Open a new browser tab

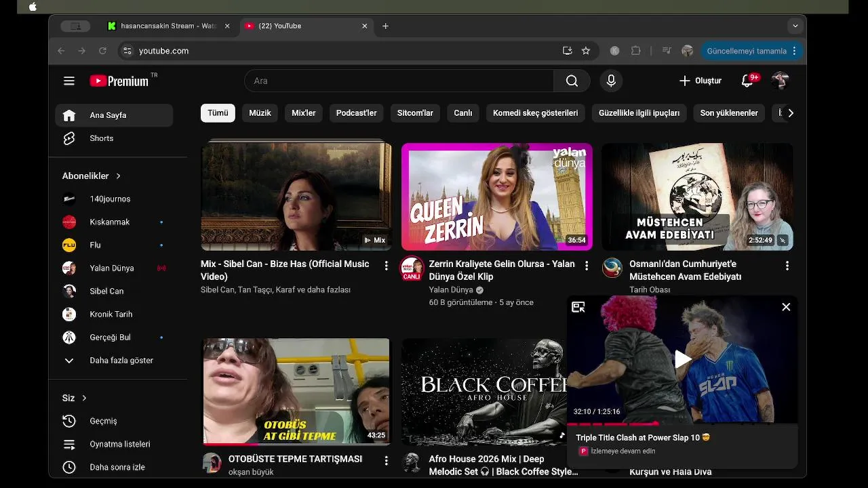point(385,26)
